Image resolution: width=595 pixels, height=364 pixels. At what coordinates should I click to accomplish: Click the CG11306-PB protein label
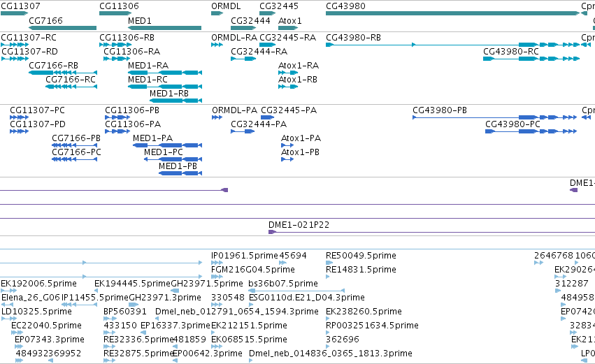[132, 110]
